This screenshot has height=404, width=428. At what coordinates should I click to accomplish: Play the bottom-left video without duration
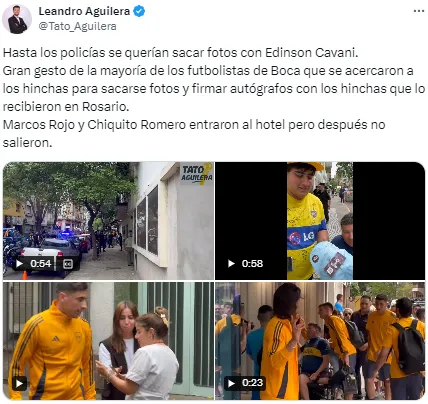tap(19, 383)
